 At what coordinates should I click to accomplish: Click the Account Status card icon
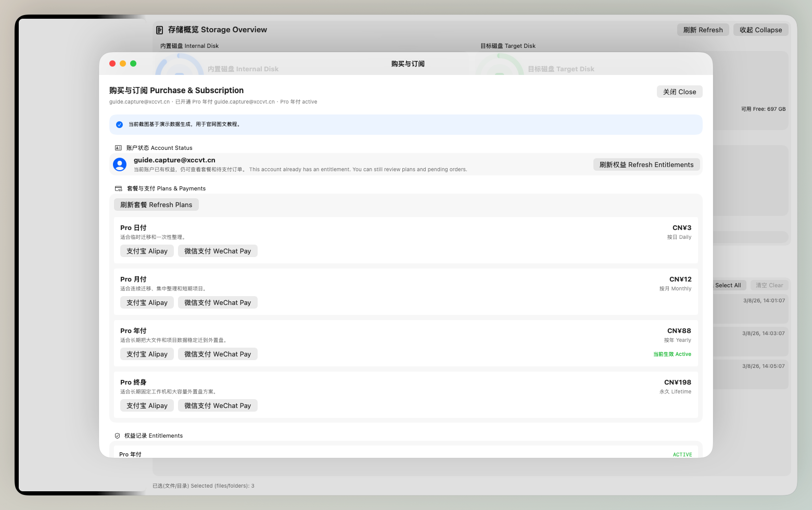coord(118,148)
